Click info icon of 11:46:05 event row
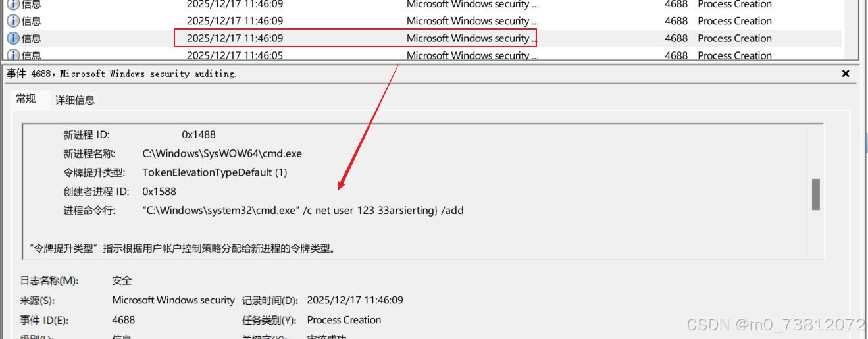The height and width of the screenshot is (339, 868). coord(13,56)
